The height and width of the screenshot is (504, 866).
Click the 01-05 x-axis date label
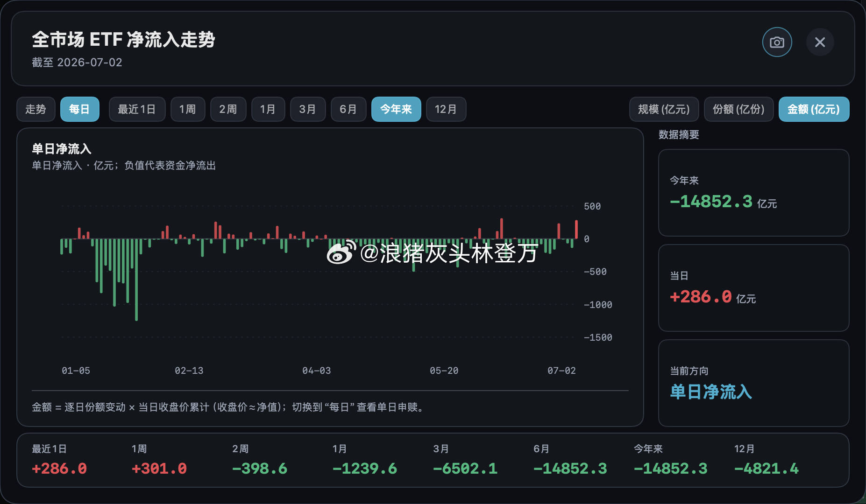point(76,371)
